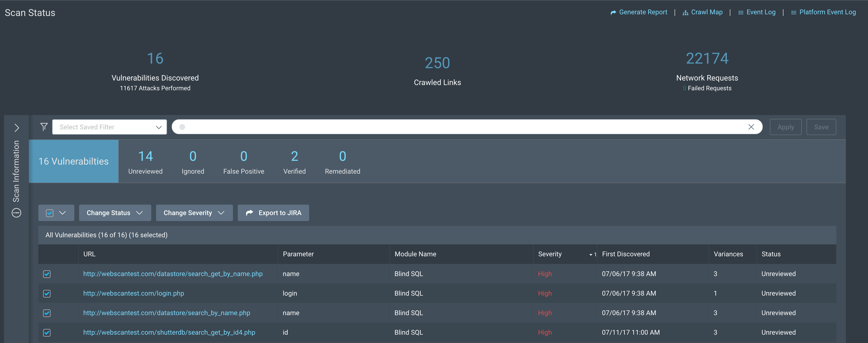Click the Generate Report share icon
Screen dimensions: 868x343
pyautogui.click(x=613, y=12)
